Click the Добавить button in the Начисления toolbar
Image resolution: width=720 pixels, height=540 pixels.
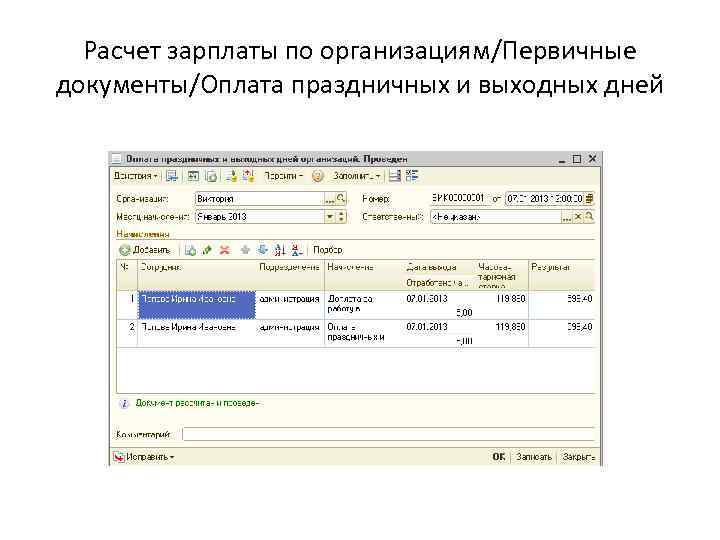pyautogui.click(x=145, y=250)
